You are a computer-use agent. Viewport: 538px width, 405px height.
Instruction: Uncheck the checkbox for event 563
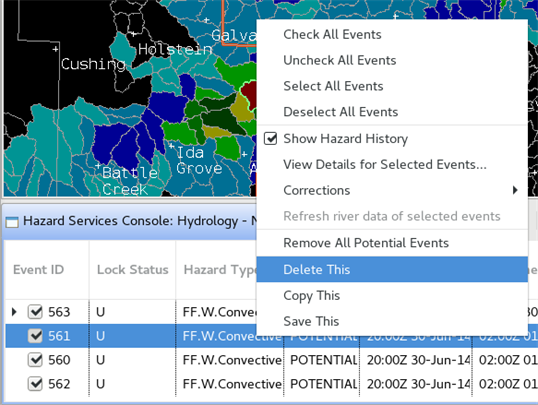coord(35,312)
